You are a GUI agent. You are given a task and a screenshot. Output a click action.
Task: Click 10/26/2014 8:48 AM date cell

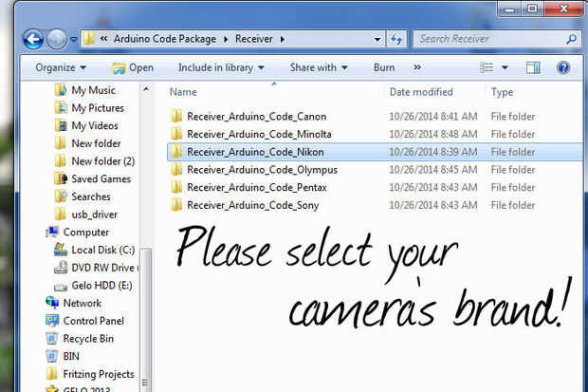[432, 135]
